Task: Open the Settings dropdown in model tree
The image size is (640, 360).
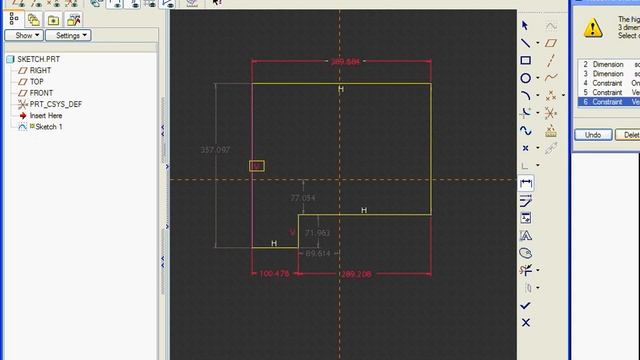Action: click(68, 36)
